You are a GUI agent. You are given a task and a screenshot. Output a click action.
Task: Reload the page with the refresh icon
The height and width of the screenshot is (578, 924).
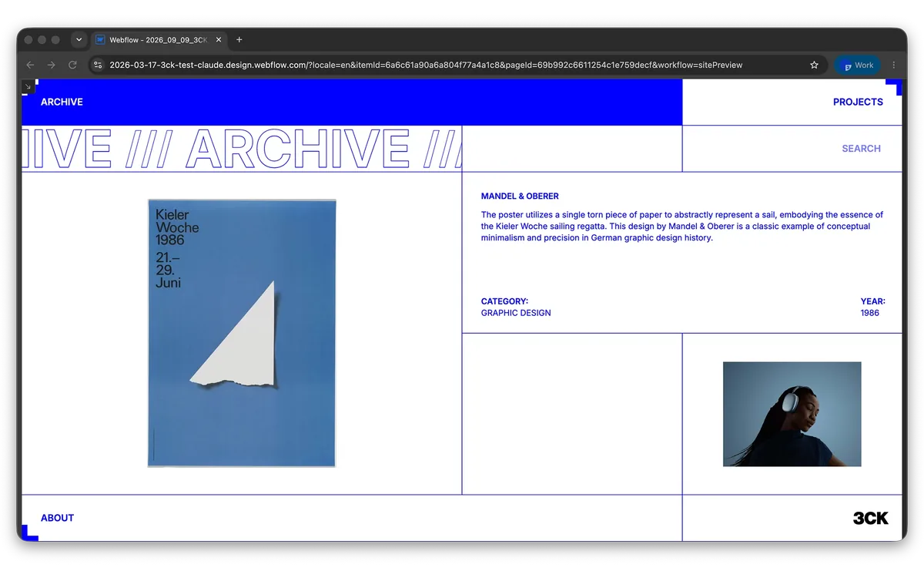coord(72,66)
